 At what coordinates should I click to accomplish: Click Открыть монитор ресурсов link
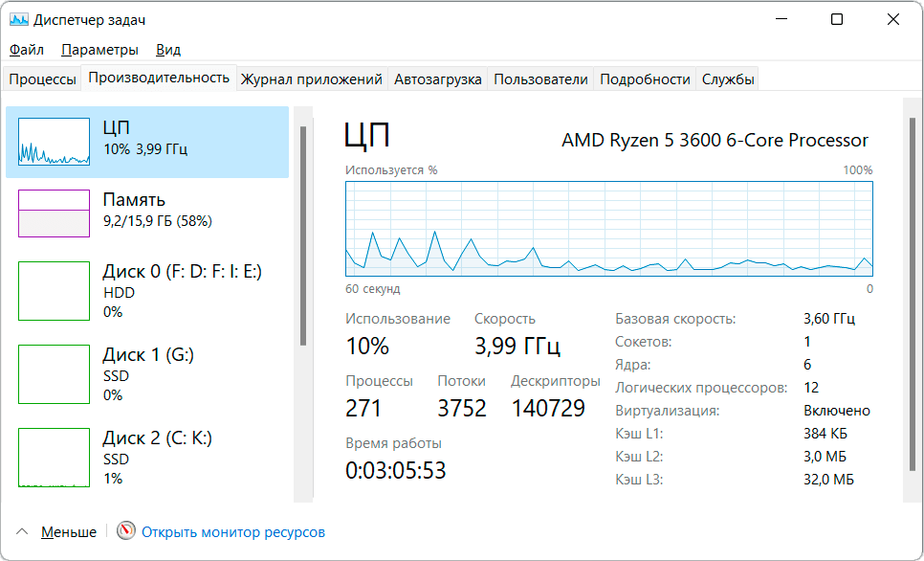point(233,531)
